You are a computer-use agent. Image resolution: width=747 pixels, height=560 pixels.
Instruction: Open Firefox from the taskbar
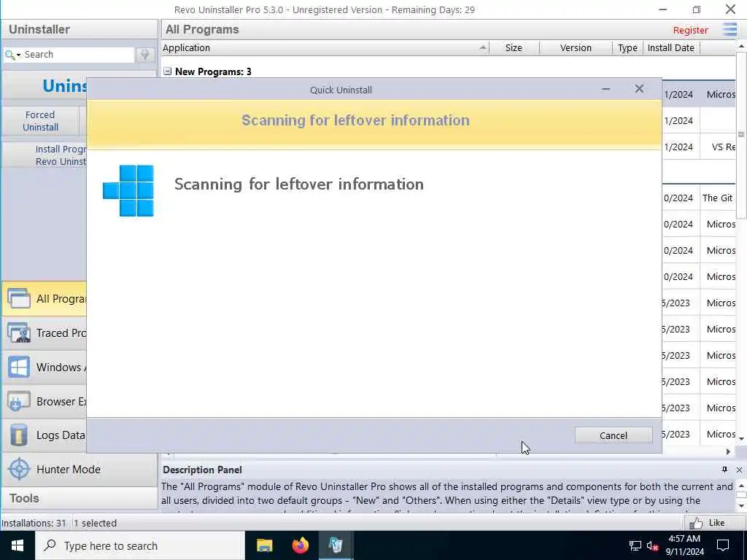tap(300, 545)
